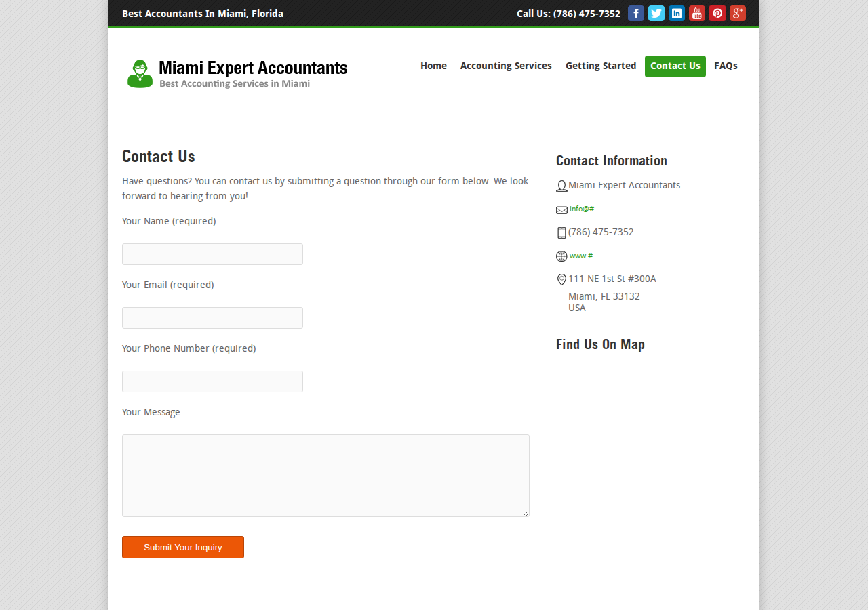868x610 pixels.
Task: Click the Contact Us page heading
Action: point(159,157)
